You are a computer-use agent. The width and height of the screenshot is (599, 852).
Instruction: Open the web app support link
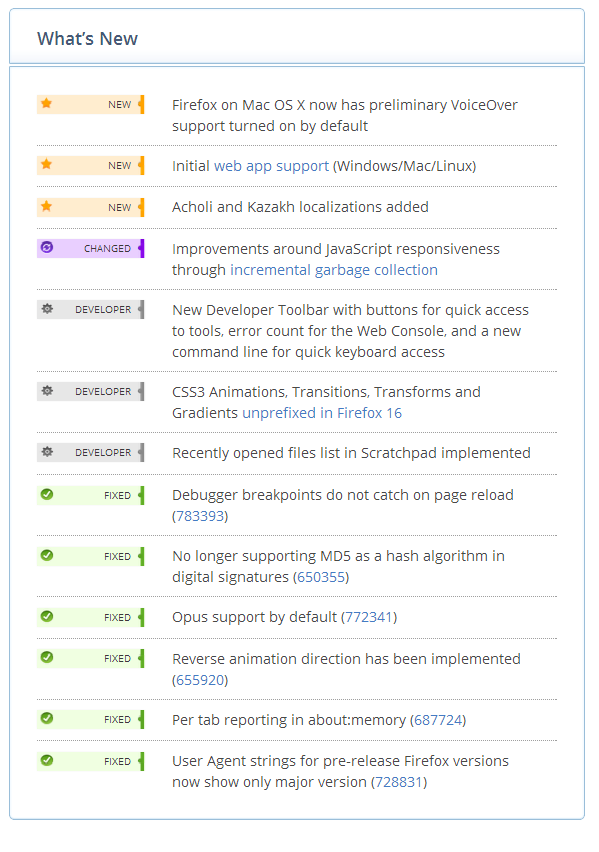271,166
